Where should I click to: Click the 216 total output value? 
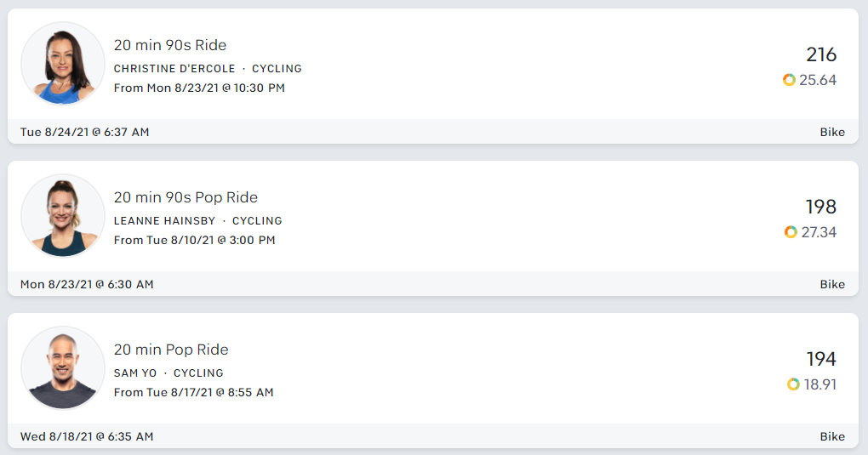point(821,55)
